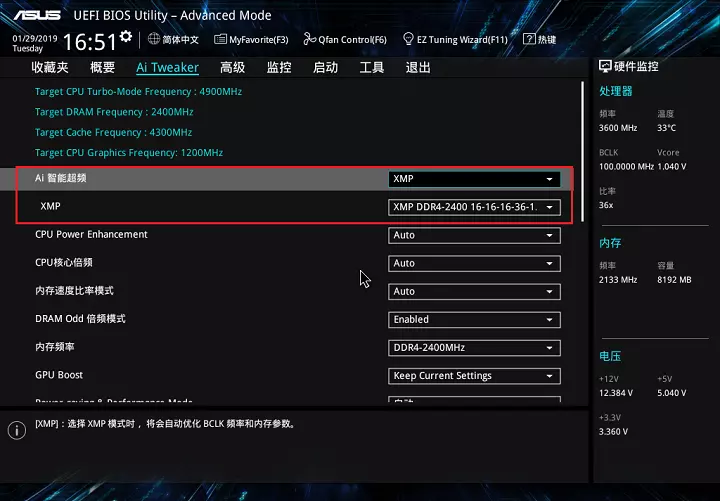The width and height of the screenshot is (720, 501).
Task: Click the 5.040 V reading
Action: tap(671, 393)
